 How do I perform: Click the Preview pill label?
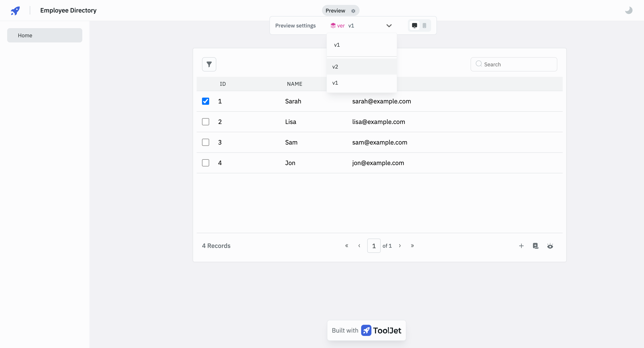tap(335, 11)
